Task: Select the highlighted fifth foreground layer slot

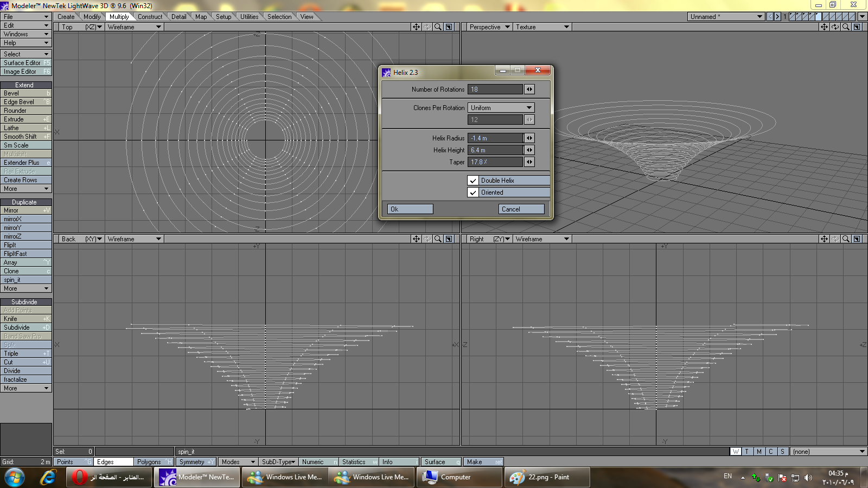Action: tap(818, 17)
